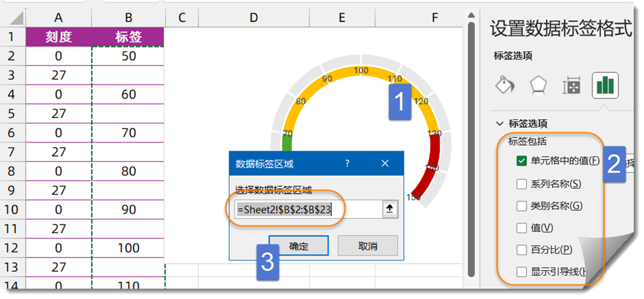
Task: Enable 系列名称 checkbox
Action: [x=521, y=184]
